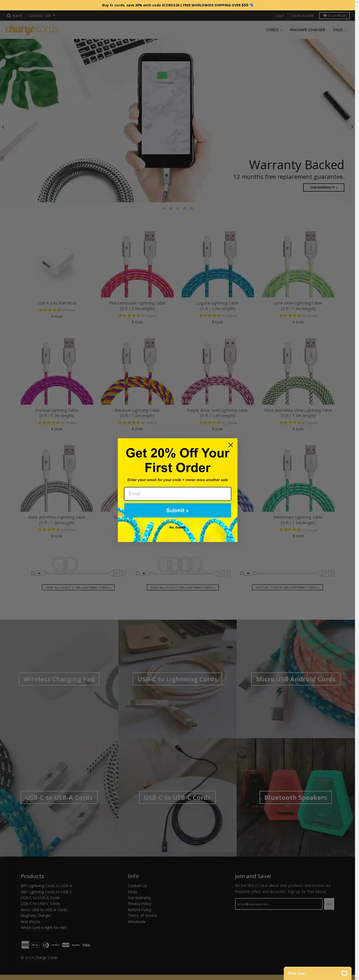Close the 20% off popup
This screenshot has width=359, height=980.
(x=231, y=445)
